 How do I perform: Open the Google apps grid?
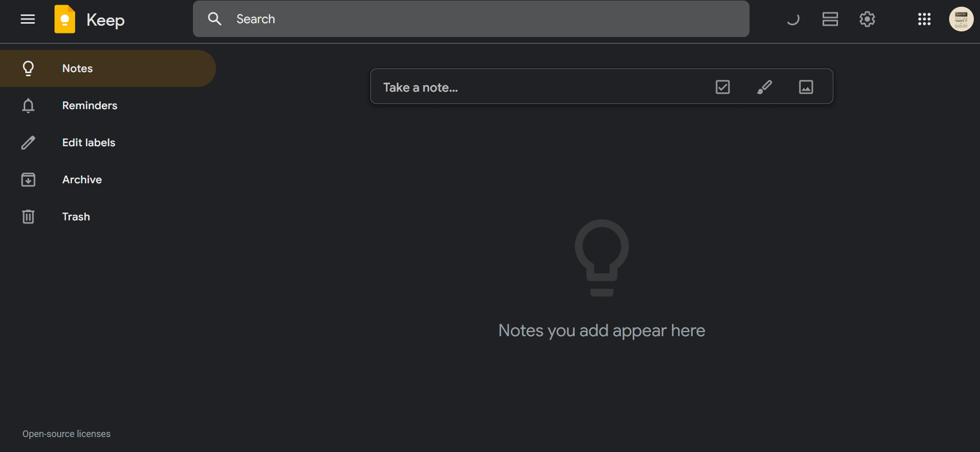(x=924, y=19)
